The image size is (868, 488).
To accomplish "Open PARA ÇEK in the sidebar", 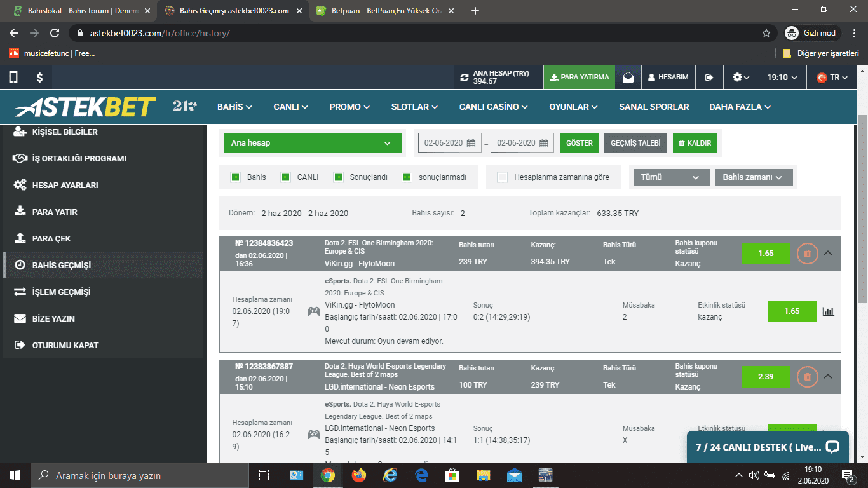I will [51, 238].
